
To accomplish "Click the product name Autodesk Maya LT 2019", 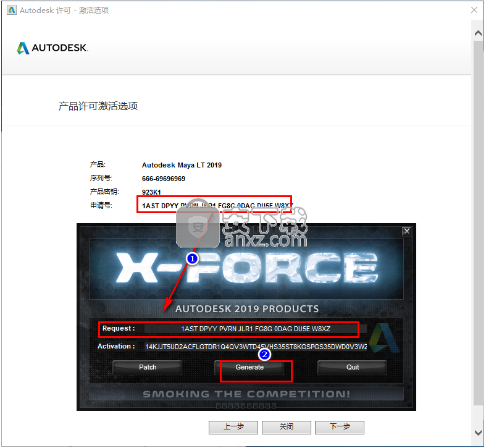I will tap(182, 166).
